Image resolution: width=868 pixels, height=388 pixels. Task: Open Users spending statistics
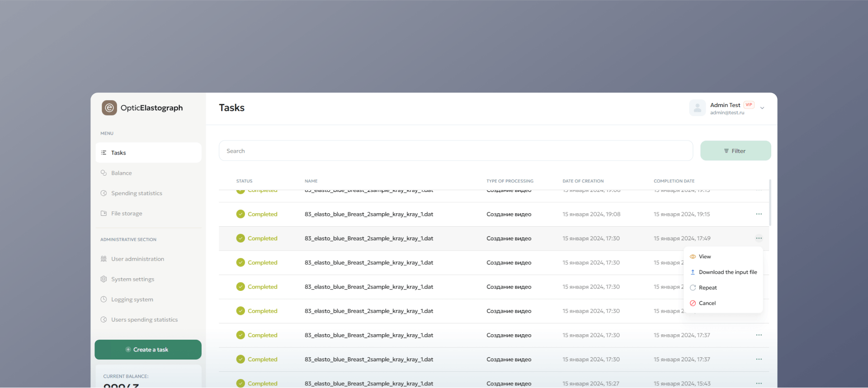[x=144, y=320]
